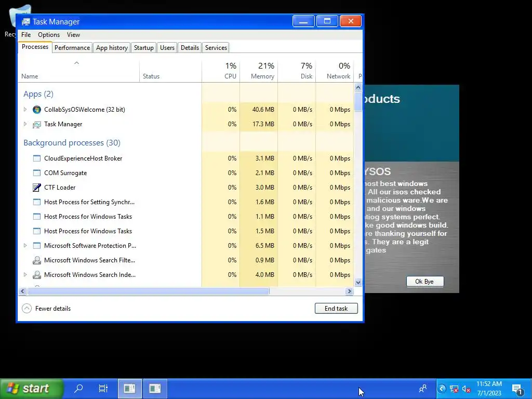Switch to the Details tab

point(190,48)
